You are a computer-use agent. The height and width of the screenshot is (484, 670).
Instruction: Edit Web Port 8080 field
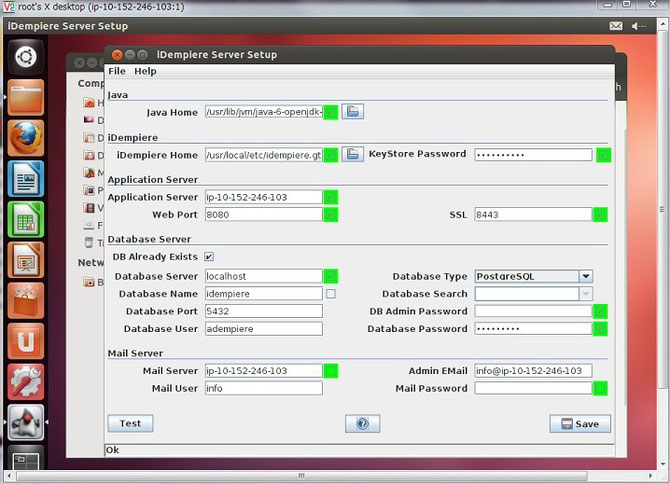click(x=264, y=214)
